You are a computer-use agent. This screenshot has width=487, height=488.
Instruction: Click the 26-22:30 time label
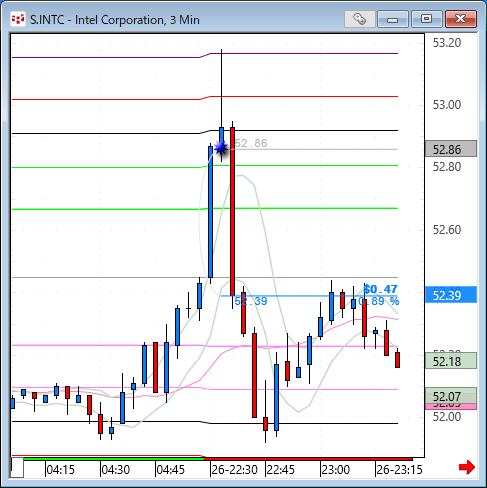pyautogui.click(x=234, y=470)
